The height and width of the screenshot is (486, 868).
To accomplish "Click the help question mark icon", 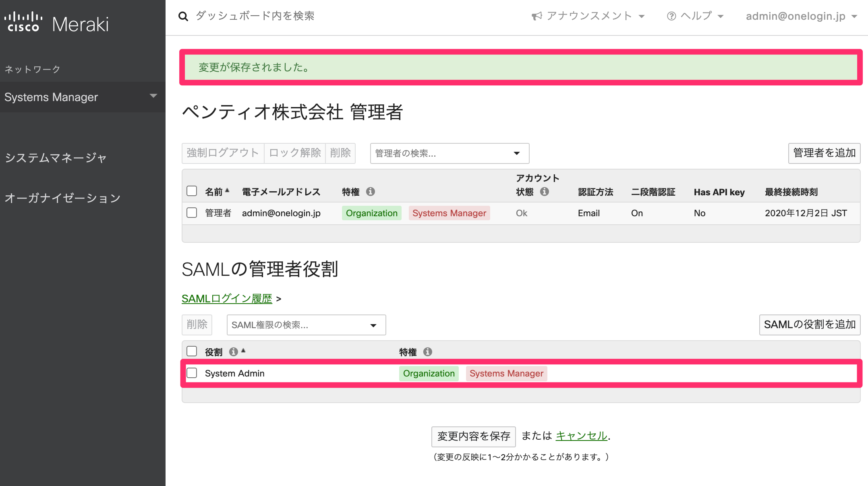I will click(671, 16).
